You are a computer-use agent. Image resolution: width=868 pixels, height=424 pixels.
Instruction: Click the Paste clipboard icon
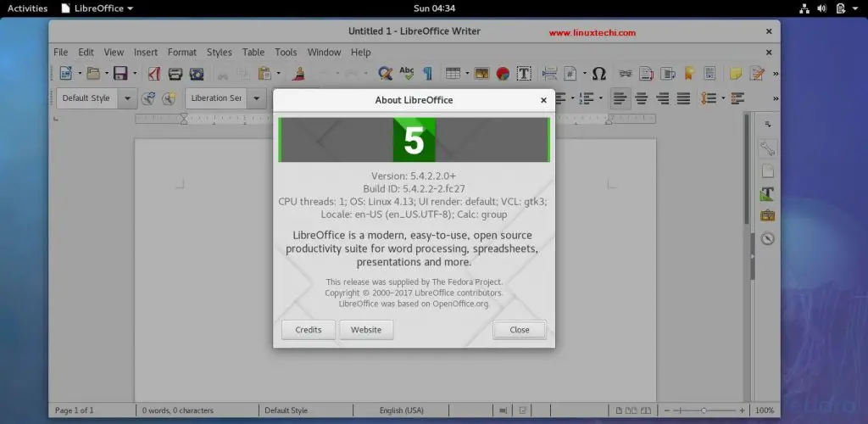(x=264, y=73)
